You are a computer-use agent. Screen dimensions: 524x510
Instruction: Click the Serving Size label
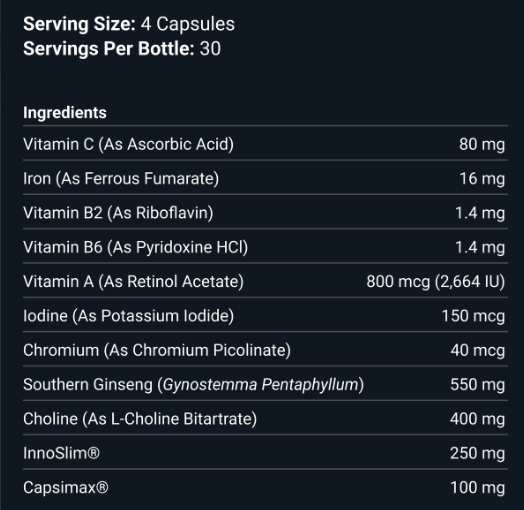coord(79,24)
